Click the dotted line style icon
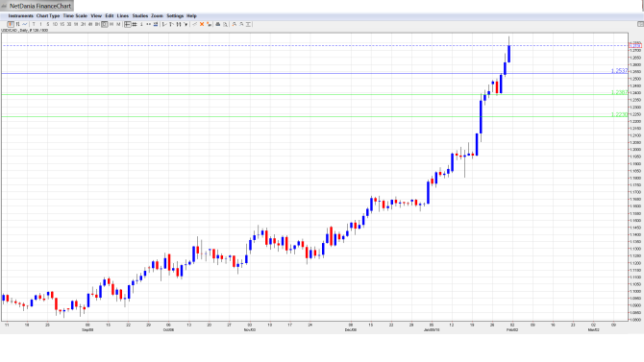The image size is (644, 362). pyautogui.click(x=148, y=24)
